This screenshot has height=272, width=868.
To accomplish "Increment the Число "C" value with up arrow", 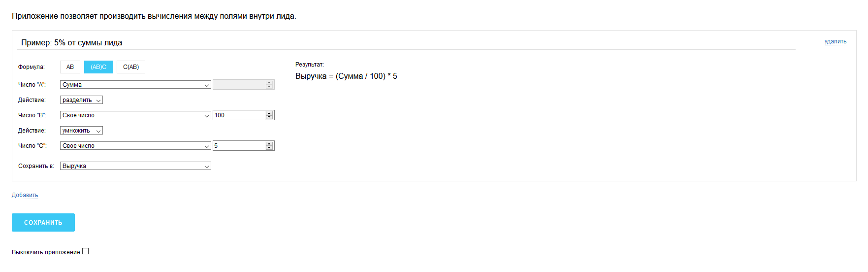I will 269,144.
